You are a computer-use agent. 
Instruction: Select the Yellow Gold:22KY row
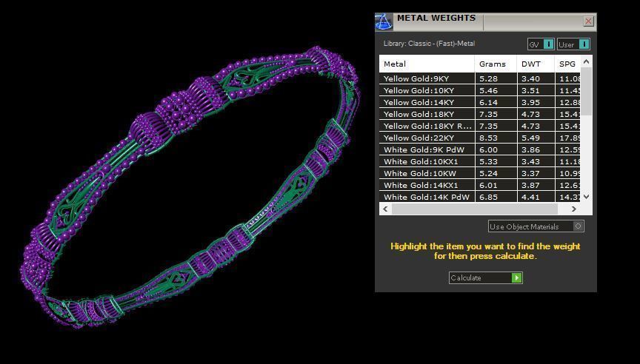click(480, 138)
